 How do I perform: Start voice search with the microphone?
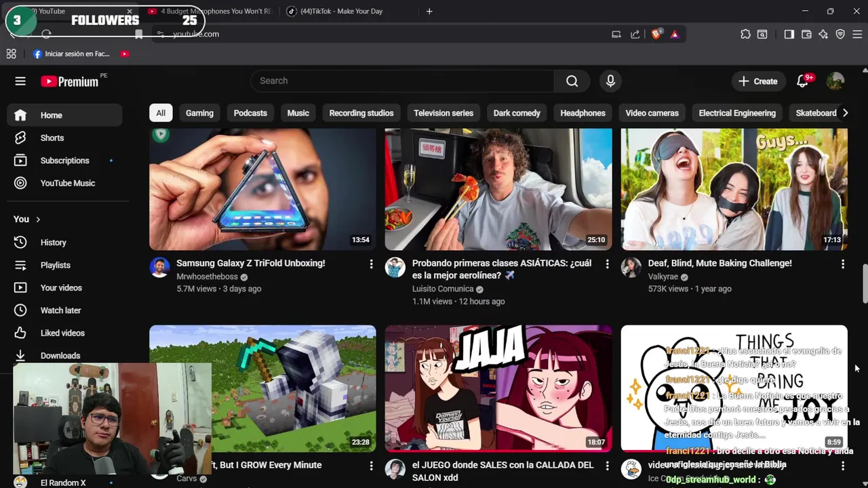(610, 81)
